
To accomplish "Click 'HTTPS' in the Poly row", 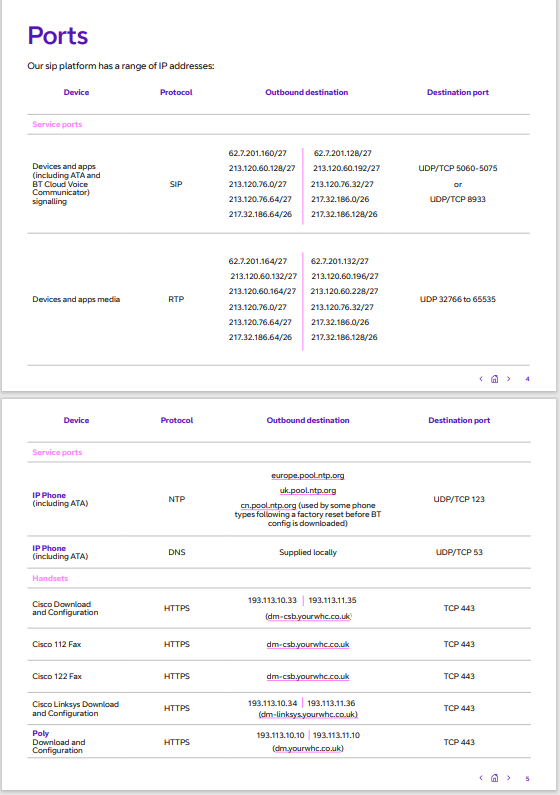I will [176, 742].
